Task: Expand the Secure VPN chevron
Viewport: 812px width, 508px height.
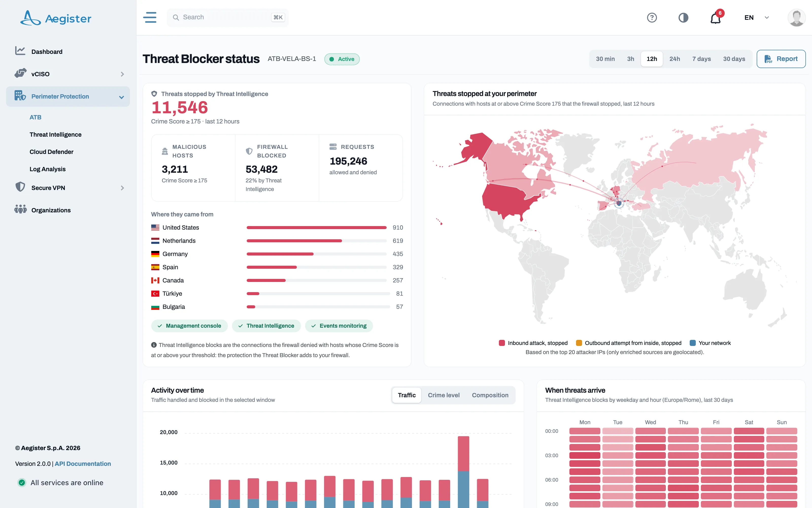Action: tap(122, 188)
